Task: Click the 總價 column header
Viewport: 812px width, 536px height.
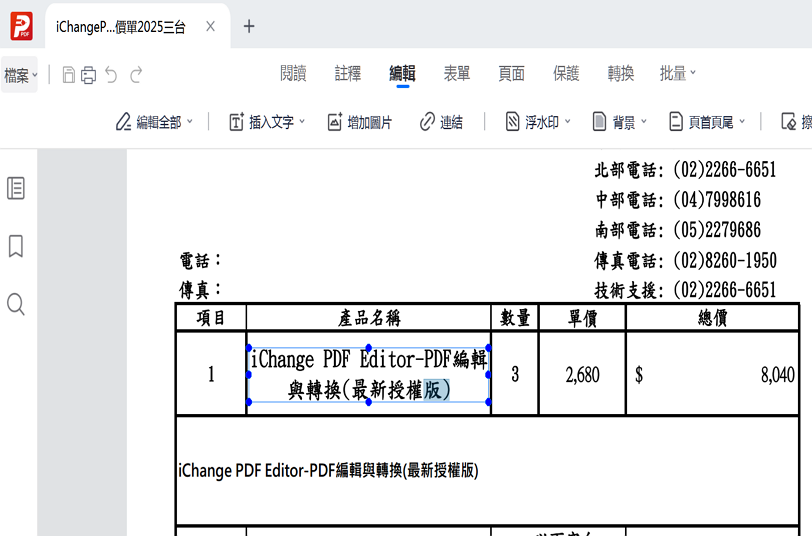Action: pyautogui.click(x=713, y=317)
